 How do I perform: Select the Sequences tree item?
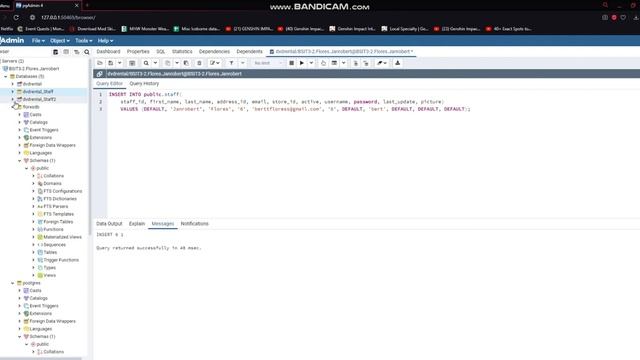(54, 245)
